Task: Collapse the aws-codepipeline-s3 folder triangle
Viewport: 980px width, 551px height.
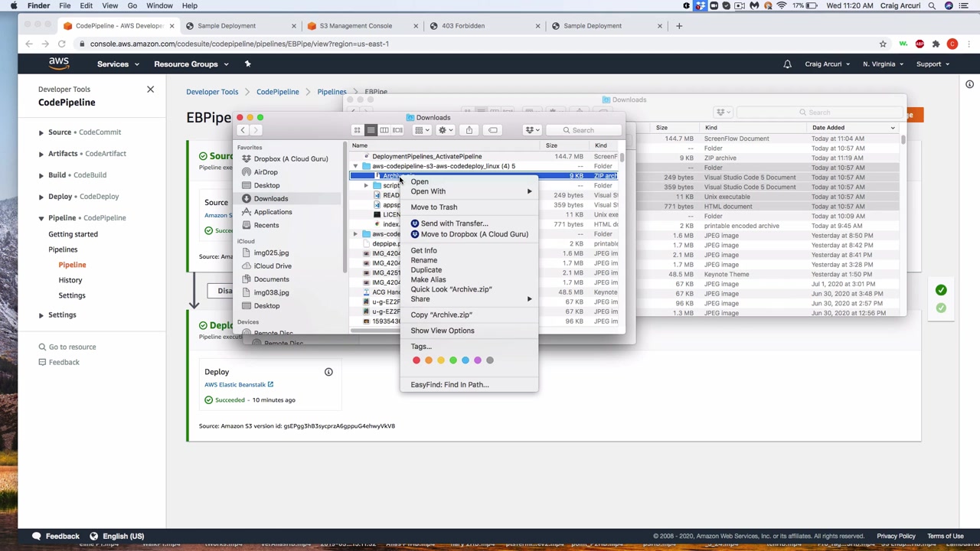Action: tap(355, 166)
